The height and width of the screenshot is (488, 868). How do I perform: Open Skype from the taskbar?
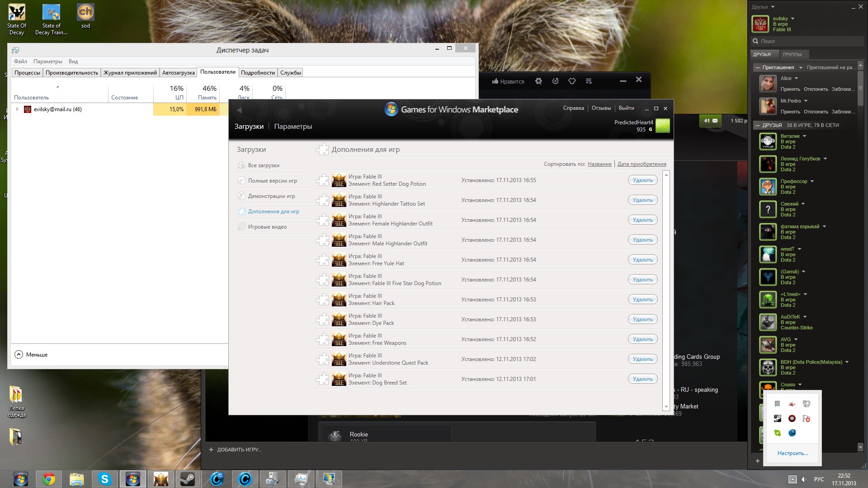tap(105, 479)
